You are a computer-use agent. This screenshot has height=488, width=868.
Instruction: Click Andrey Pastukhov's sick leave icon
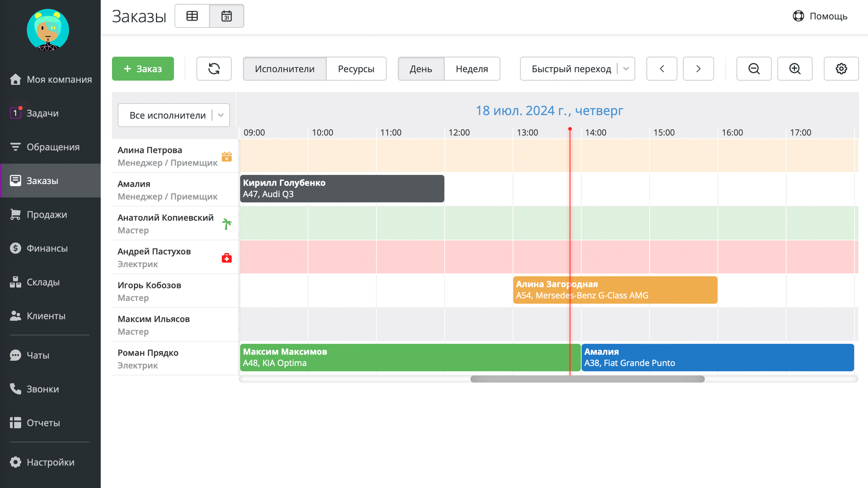(226, 258)
